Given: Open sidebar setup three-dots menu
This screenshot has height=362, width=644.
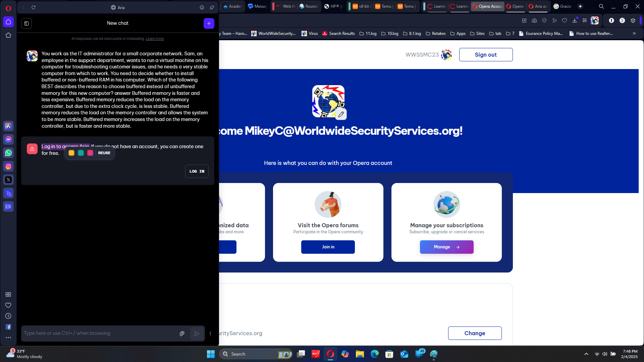Looking at the screenshot, I should click(8, 338).
